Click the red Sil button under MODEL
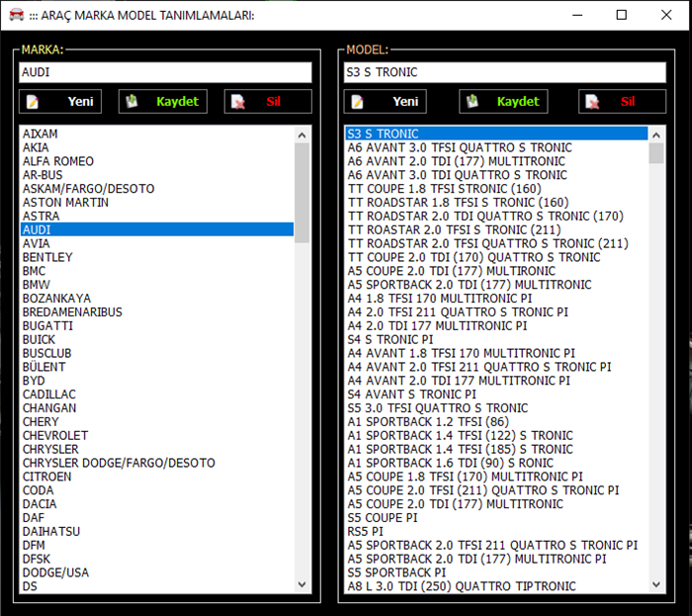692x616 pixels. (622, 102)
